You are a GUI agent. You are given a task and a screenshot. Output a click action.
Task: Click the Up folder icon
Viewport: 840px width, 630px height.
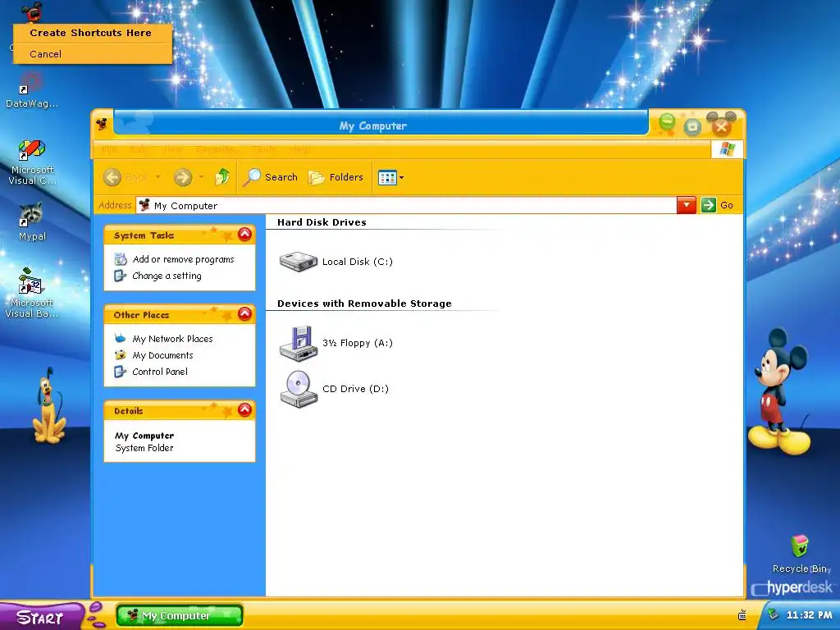pyautogui.click(x=222, y=177)
